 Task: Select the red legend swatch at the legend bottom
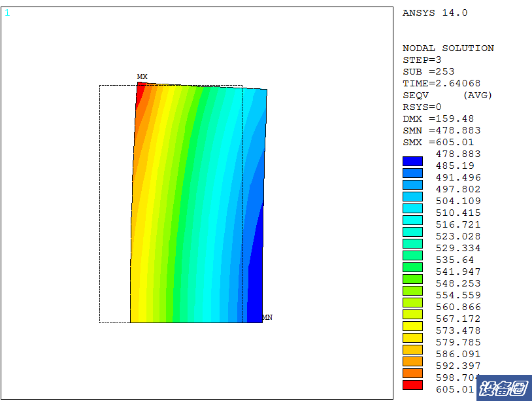[x=412, y=385]
